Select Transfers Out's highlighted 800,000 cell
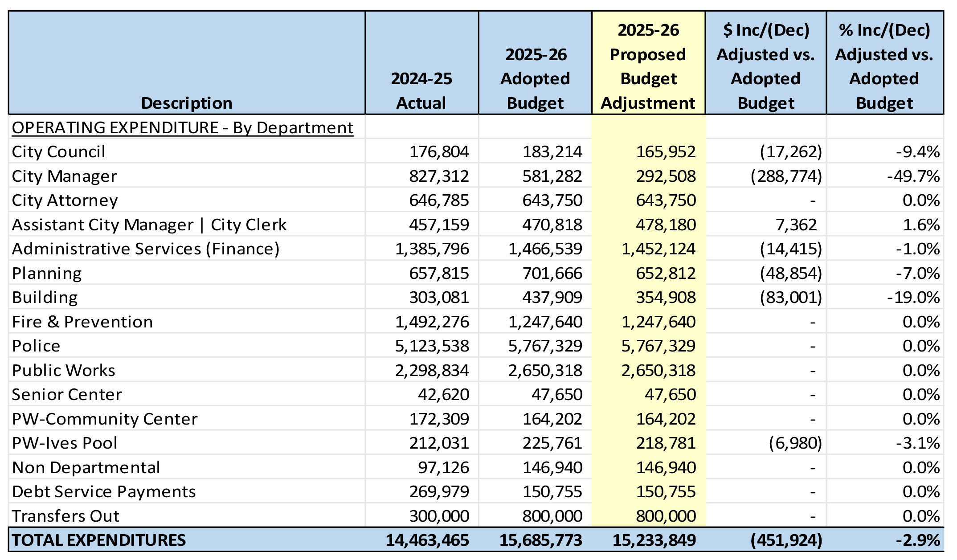Image resolution: width=957 pixels, height=560 pixels. click(666, 516)
